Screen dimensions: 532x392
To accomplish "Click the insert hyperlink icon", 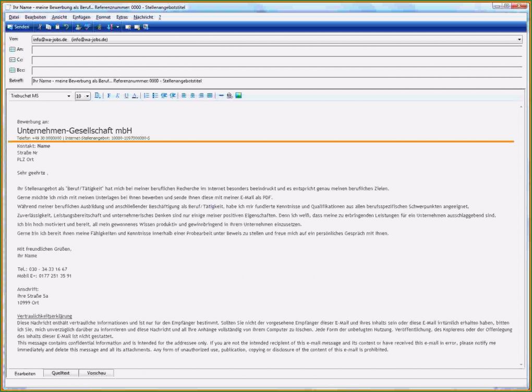I will 229,96.
